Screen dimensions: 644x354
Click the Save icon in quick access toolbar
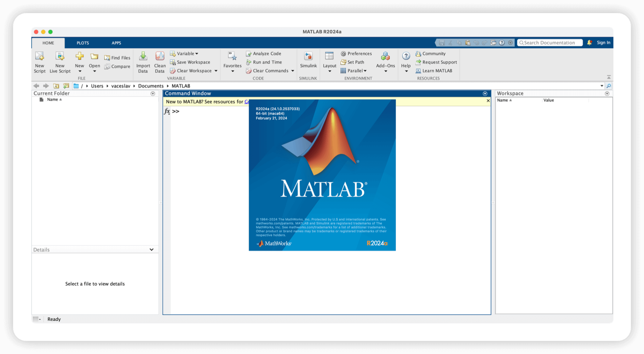point(442,43)
